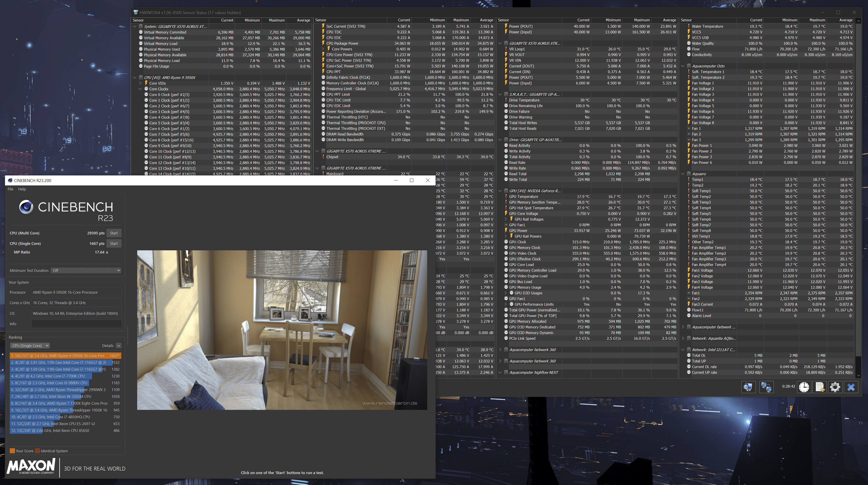Click icon beside GPU Core Load

tap(506, 265)
